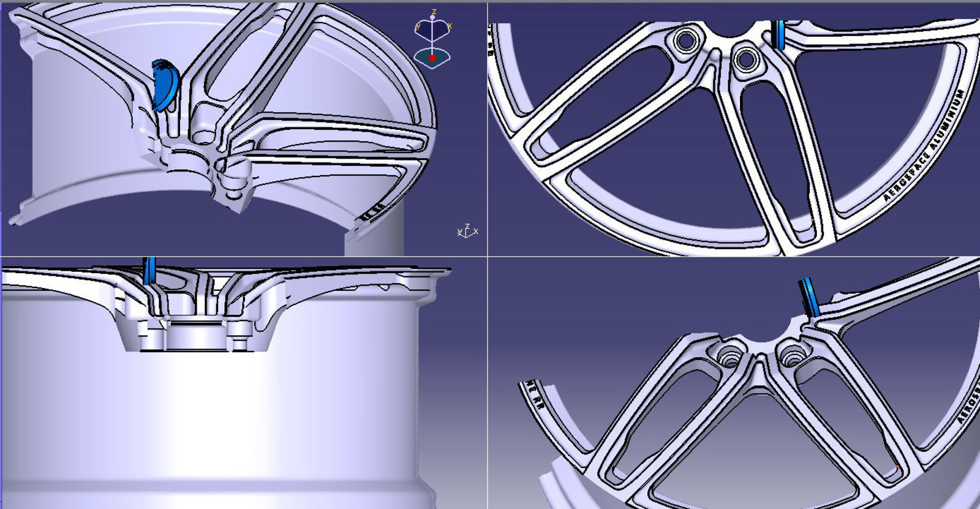980x509 pixels.
Task: Click the X axis label on the compass
Action: click(x=450, y=26)
